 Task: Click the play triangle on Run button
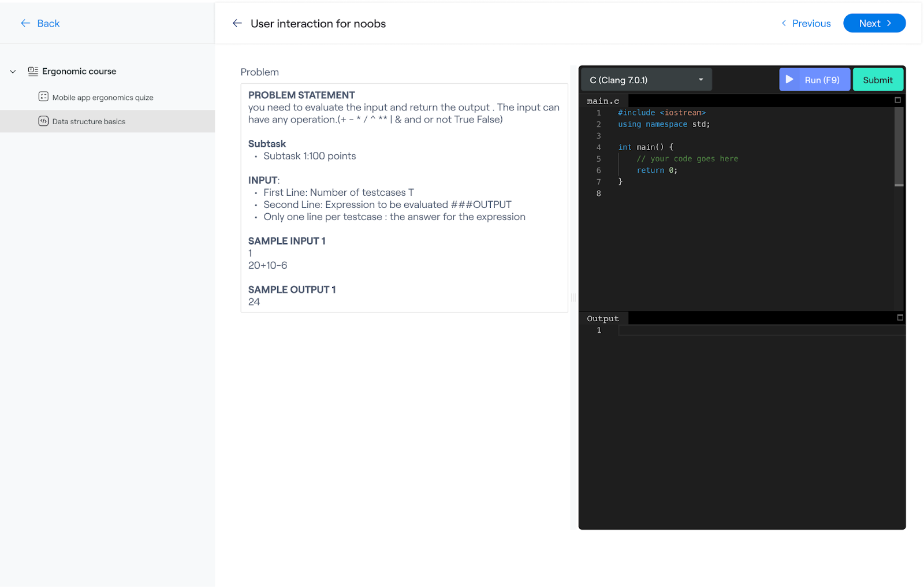[x=789, y=79]
